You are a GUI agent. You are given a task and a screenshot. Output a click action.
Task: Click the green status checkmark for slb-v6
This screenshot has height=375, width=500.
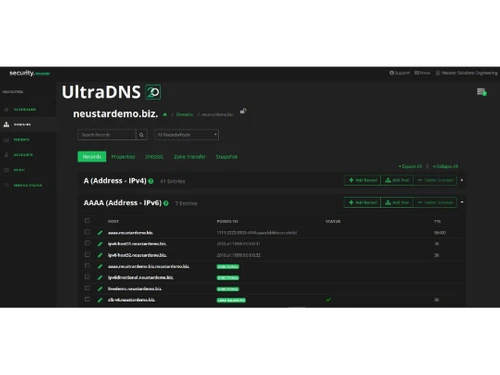click(x=329, y=300)
